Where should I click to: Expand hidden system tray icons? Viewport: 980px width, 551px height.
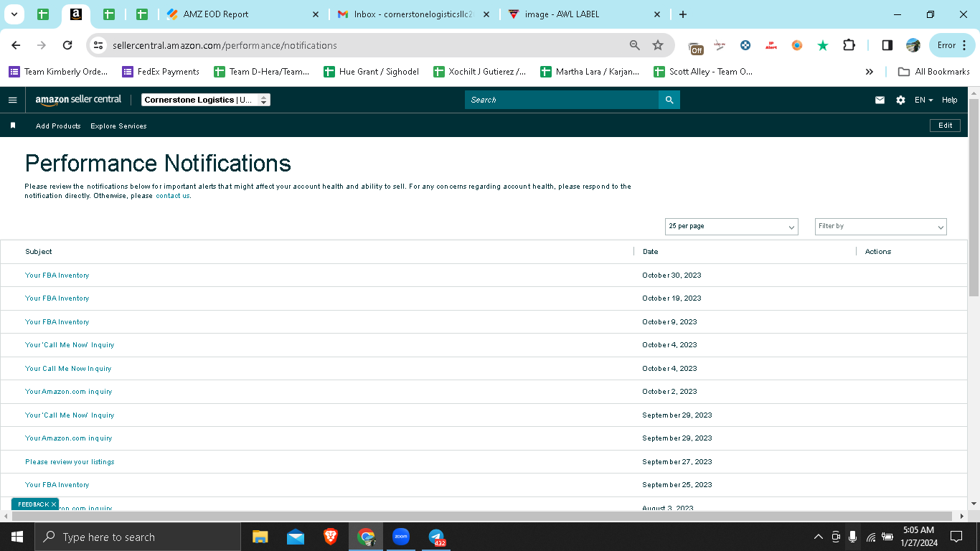pos(818,537)
